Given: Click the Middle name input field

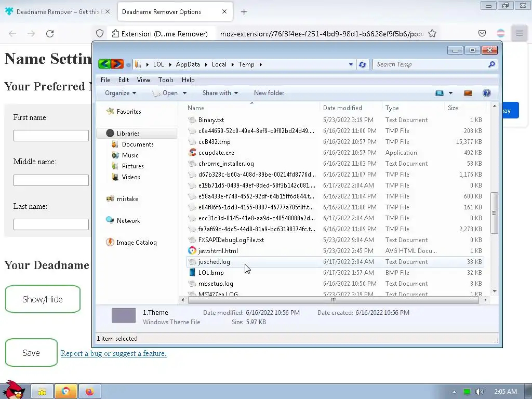Looking at the screenshot, I should [51, 180].
